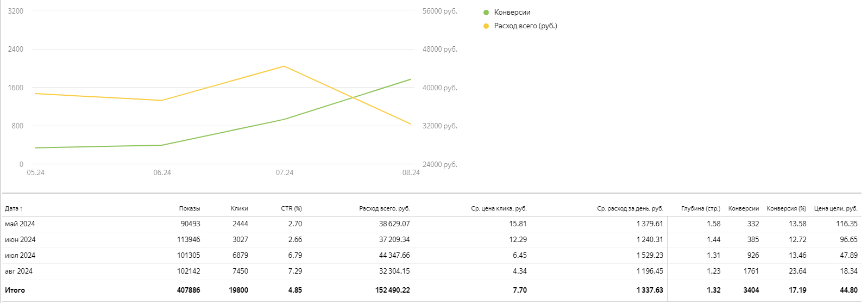Click the Итого row label

click(x=15, y=290)
